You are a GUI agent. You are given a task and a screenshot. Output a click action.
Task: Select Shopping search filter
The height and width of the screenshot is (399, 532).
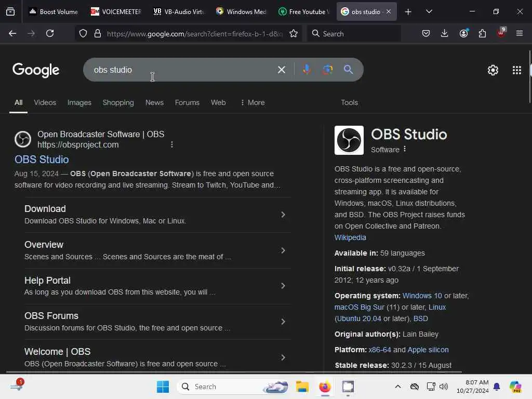click(x=118, y=102)
